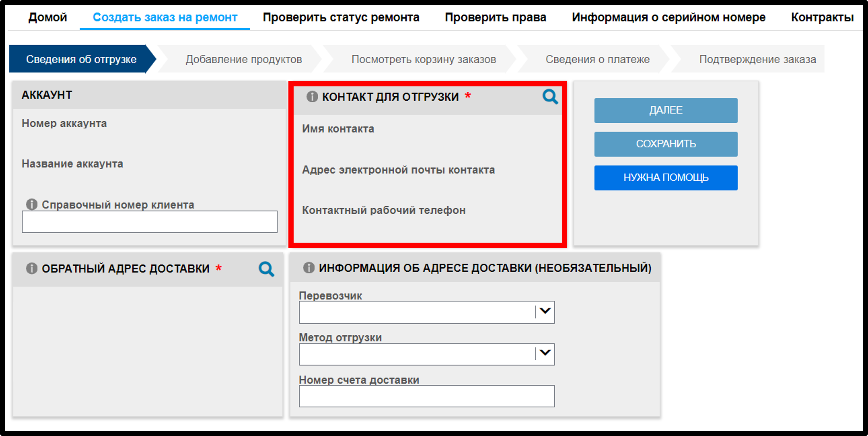The image size is (868, 436).
Task: Click the СОХРАНИТЬ button
Action: [x=666, y=144]
